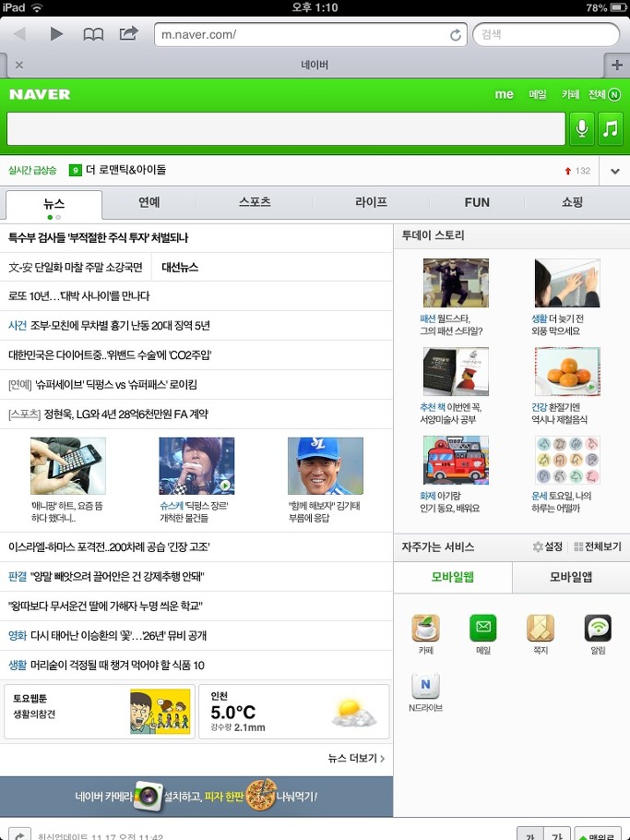Click the Naver search input box
630x840 pixels.
(x=286, y=128)
